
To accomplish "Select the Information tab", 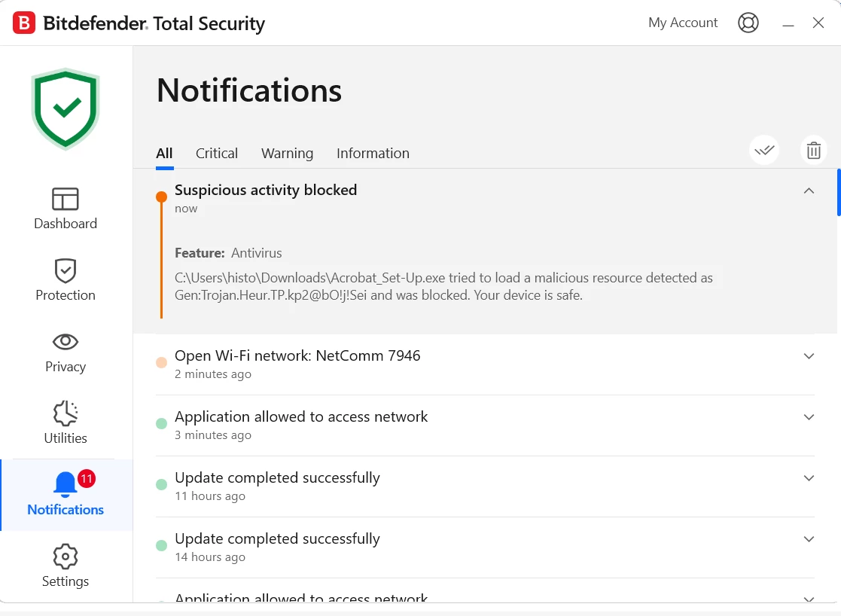I will coord(373,154).
